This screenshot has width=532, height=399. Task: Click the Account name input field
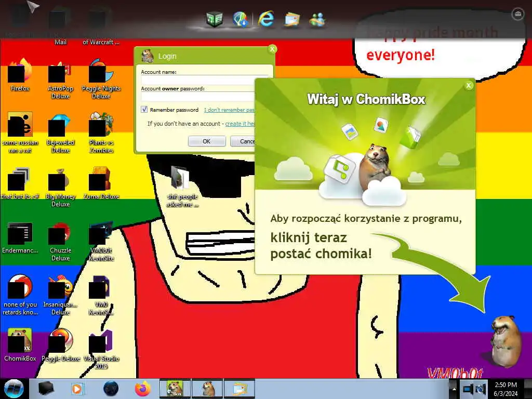click(205, 80)
